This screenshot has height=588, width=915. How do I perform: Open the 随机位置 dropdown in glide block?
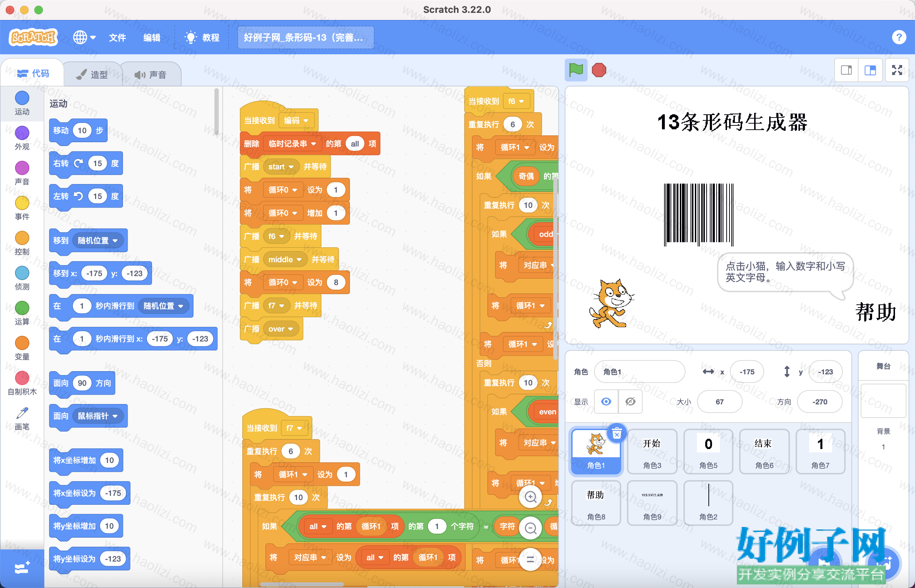(163, 306)
